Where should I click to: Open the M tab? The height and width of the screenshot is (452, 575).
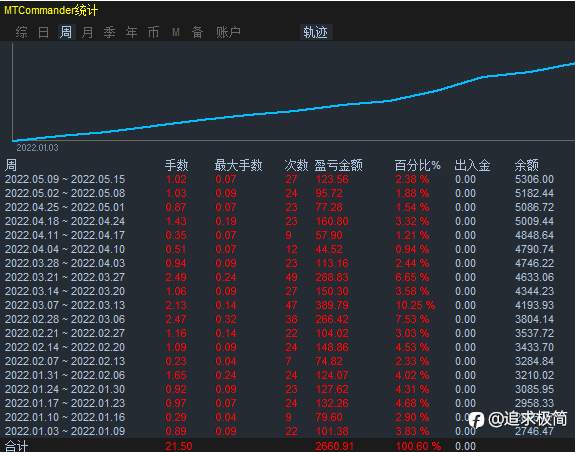pyautogui.click(x=176, y=32)
